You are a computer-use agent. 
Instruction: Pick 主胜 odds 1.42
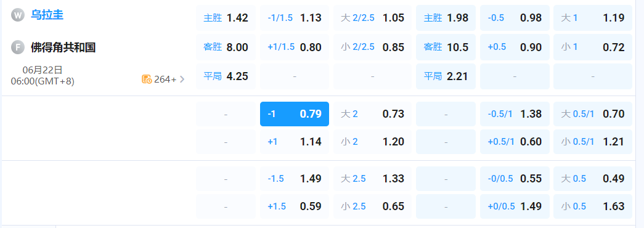click(x=226, y=18)
